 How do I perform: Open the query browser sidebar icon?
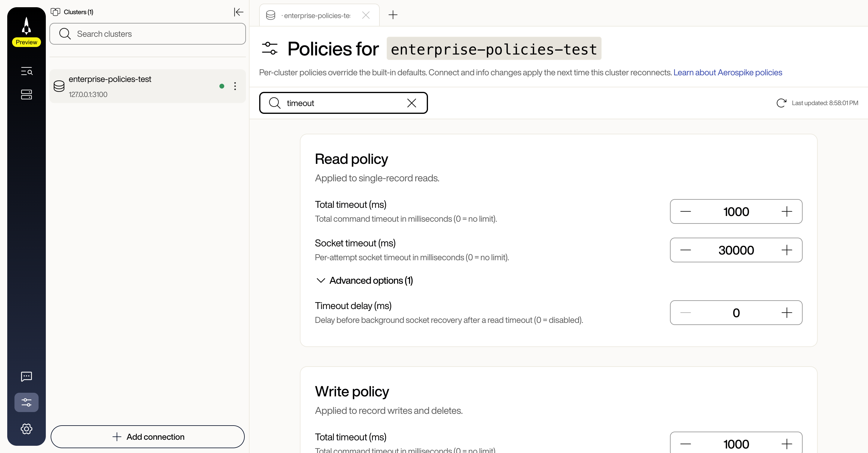pos(27,71)
